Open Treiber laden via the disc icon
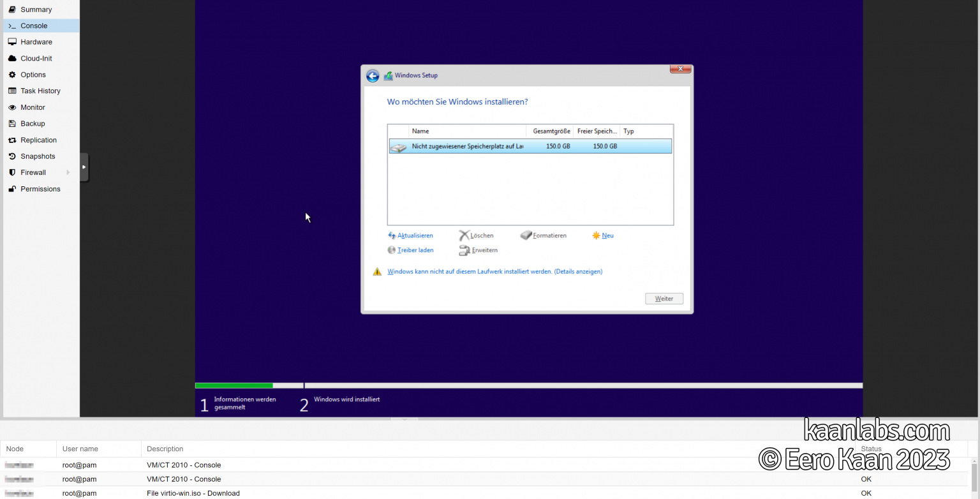The image size is (980, 499). click(x=391, y=250)
